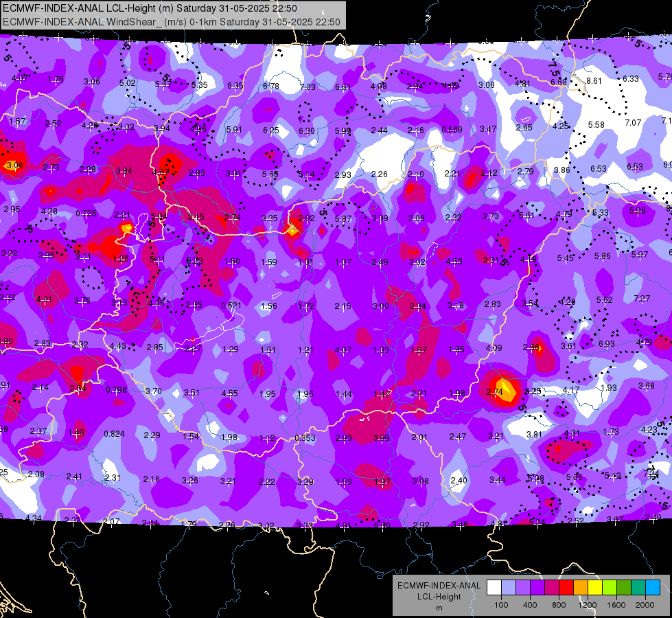Click the wind shear value 0.798
Screen dimensions: 672x618
(116, 390)
